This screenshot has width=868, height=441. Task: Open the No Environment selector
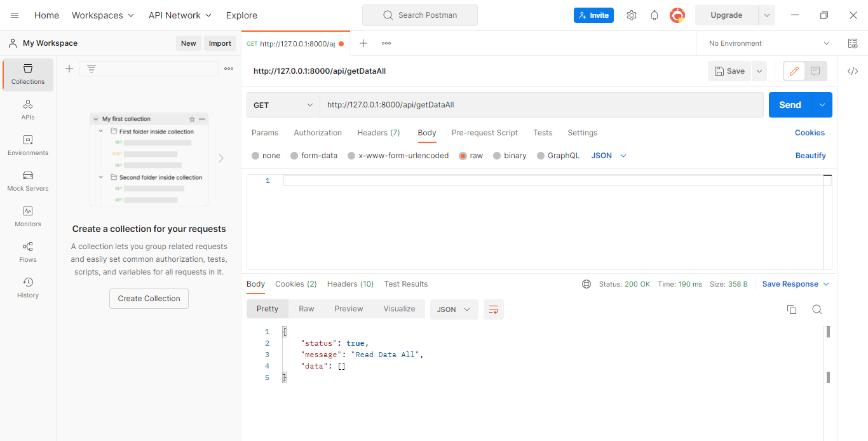click(769, 43)
